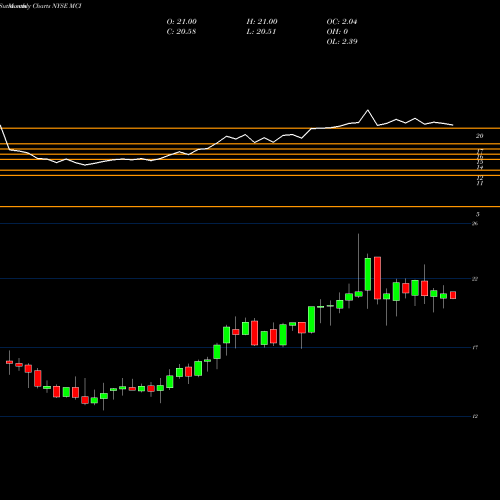Select the "OL: 2.39" reading
Image resolution: width=500 pixels, height=500 pixels.
pos(342,42)
